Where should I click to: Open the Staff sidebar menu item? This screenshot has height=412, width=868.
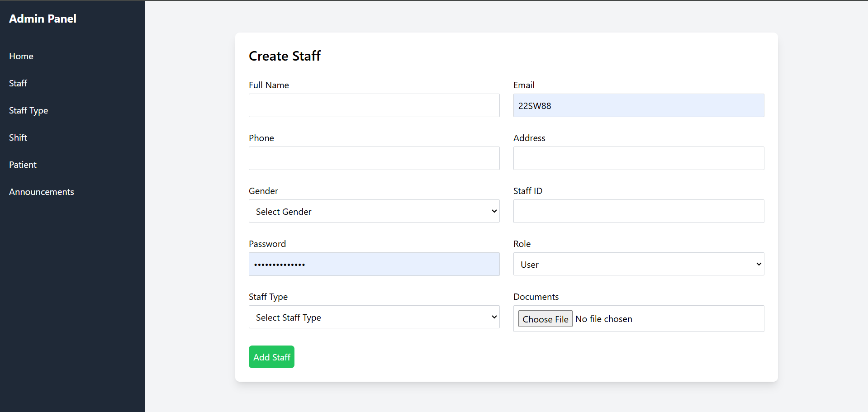tap(18, 83)
